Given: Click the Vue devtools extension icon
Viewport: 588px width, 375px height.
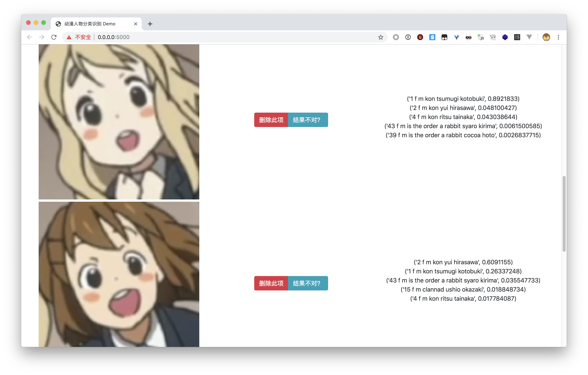Looking at the screenshot, I should 529,37.
